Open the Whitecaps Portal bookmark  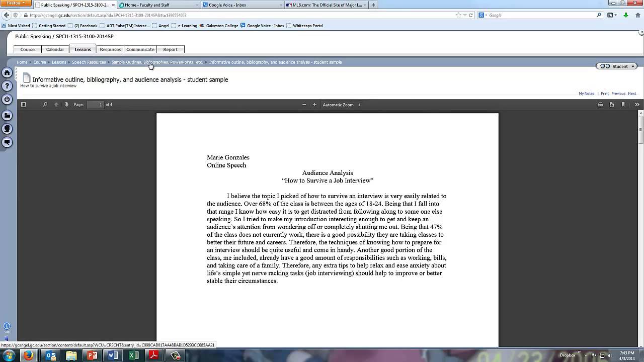(304, 26)
